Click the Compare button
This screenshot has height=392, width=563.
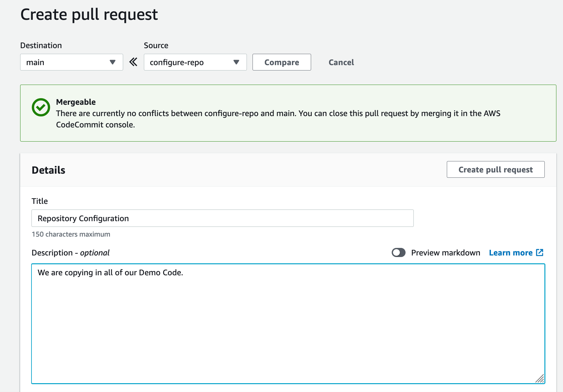coord(281,62)
